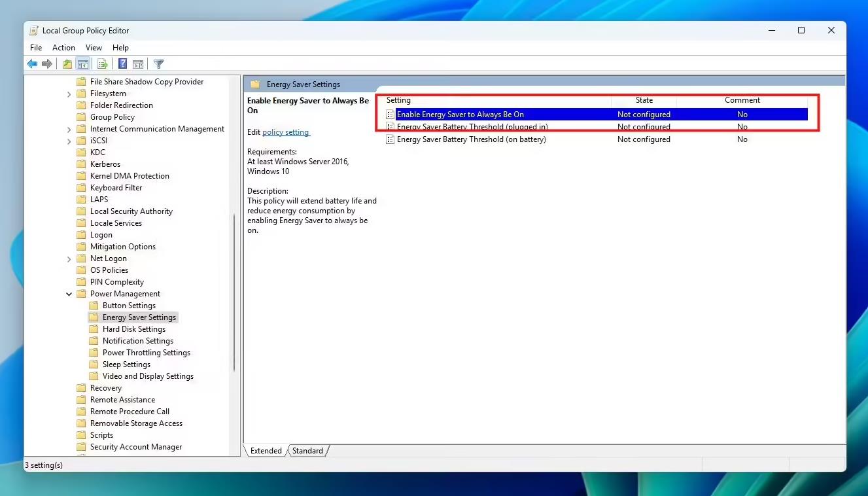
Task: Open the Help menu
Action: [x=120, y=48]
